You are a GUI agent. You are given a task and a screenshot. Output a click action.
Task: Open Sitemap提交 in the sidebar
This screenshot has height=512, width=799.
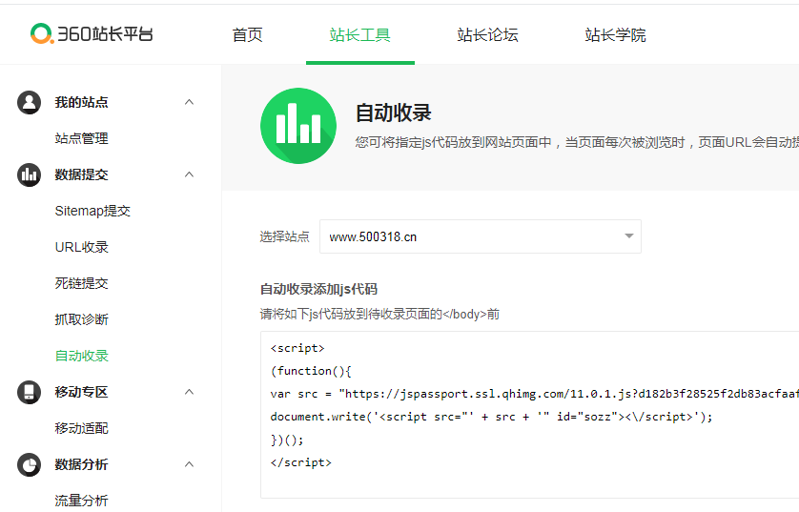coord(93,211)
